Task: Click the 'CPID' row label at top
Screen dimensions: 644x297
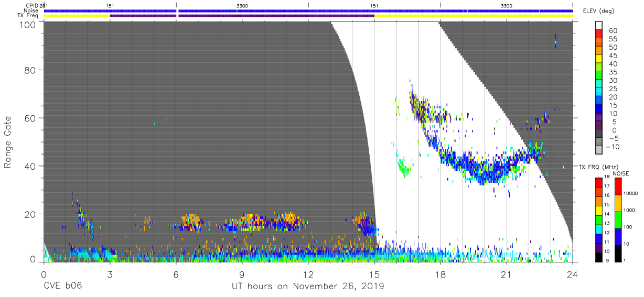Action: [x=32, y=5]
